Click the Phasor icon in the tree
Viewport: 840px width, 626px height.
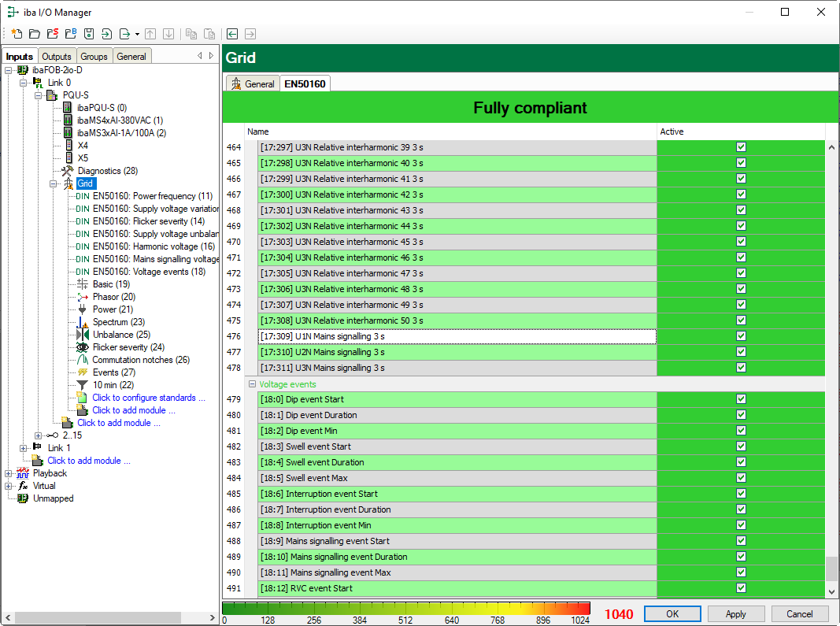click(x=82, y=297)
